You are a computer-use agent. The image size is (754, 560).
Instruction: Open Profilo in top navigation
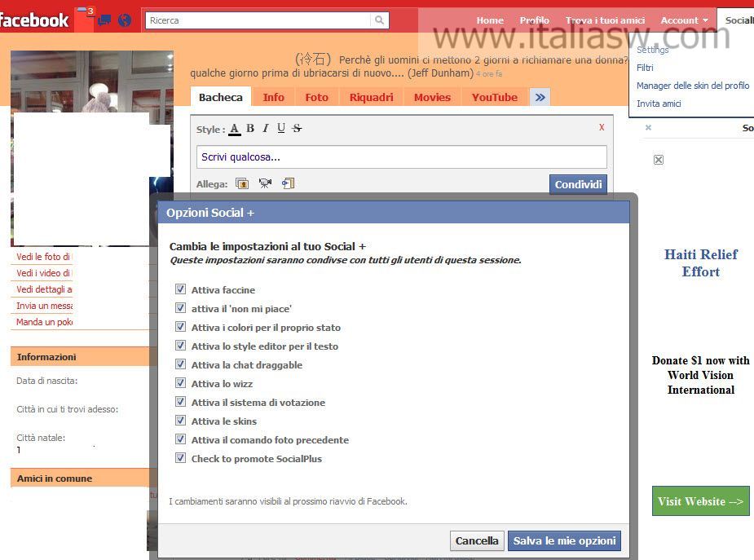[x=534, y=20]
